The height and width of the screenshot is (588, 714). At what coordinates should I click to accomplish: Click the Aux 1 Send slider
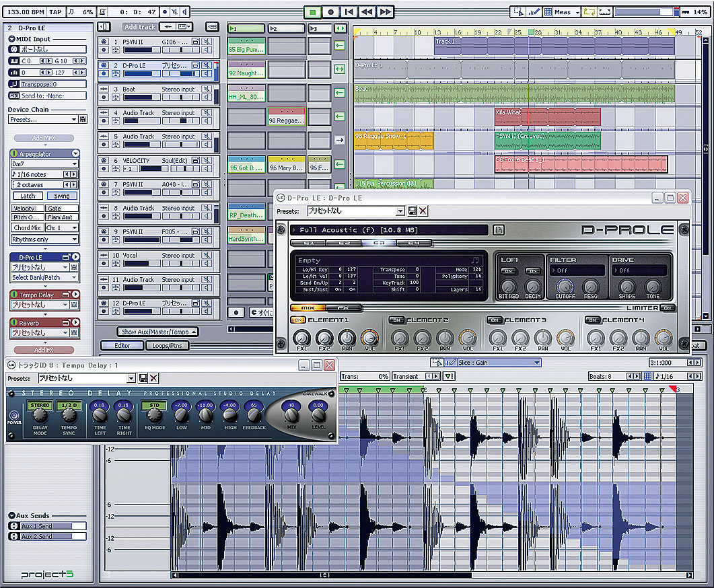(x=52, y=525)
